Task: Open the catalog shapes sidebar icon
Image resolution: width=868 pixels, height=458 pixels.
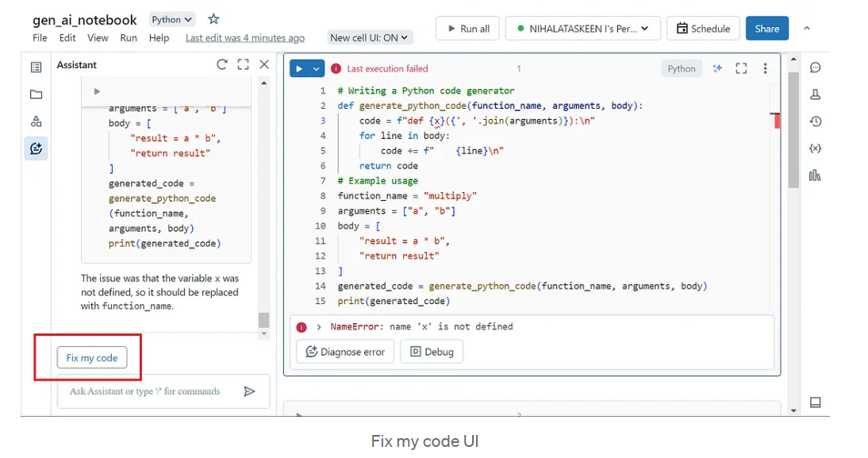Action: (x=36, y=121)
